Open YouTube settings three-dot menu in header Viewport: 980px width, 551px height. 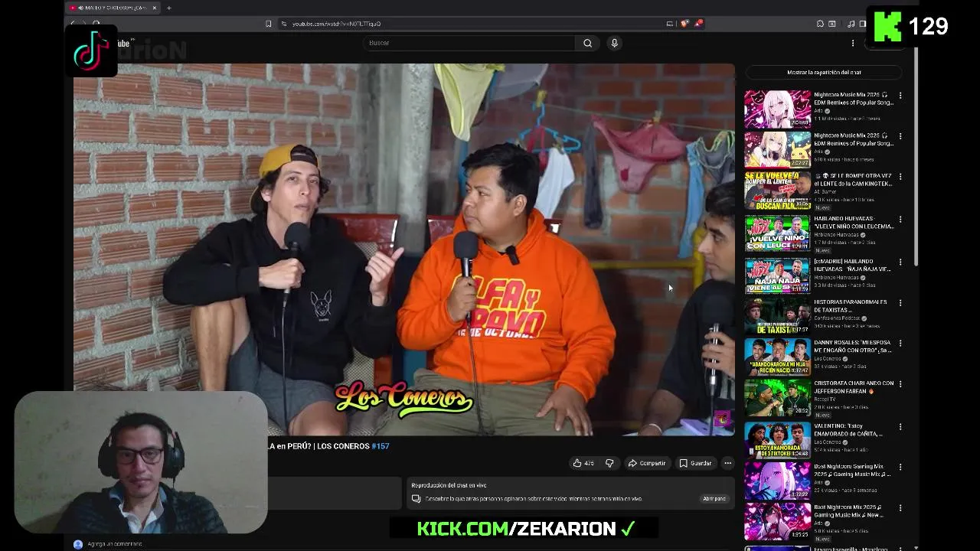[x=853, y=43]
